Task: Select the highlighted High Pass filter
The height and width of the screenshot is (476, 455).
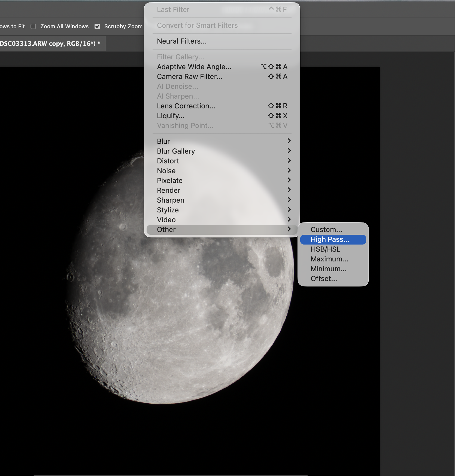Action: coord(330,239)
